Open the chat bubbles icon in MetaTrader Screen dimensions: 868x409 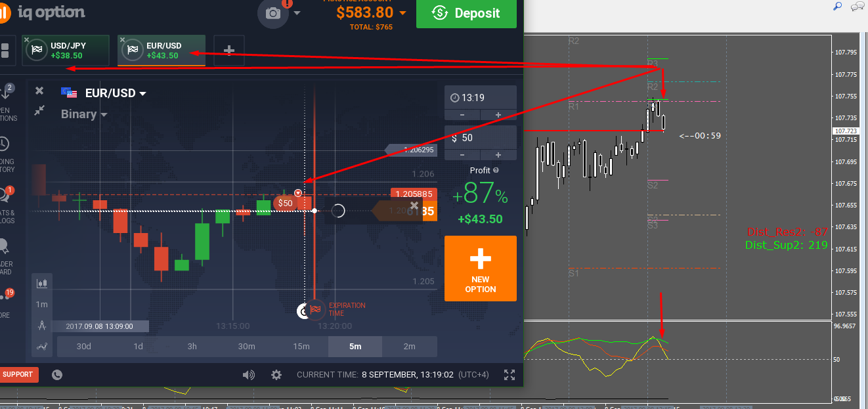(857, 7)
